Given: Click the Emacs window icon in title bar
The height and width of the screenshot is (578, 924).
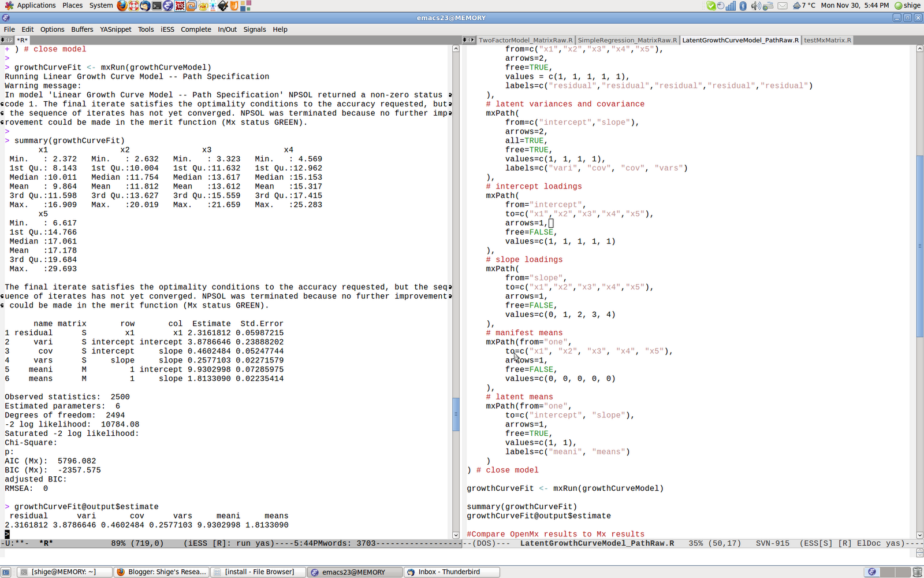Looking at the screenshot, I should (6, 18).
